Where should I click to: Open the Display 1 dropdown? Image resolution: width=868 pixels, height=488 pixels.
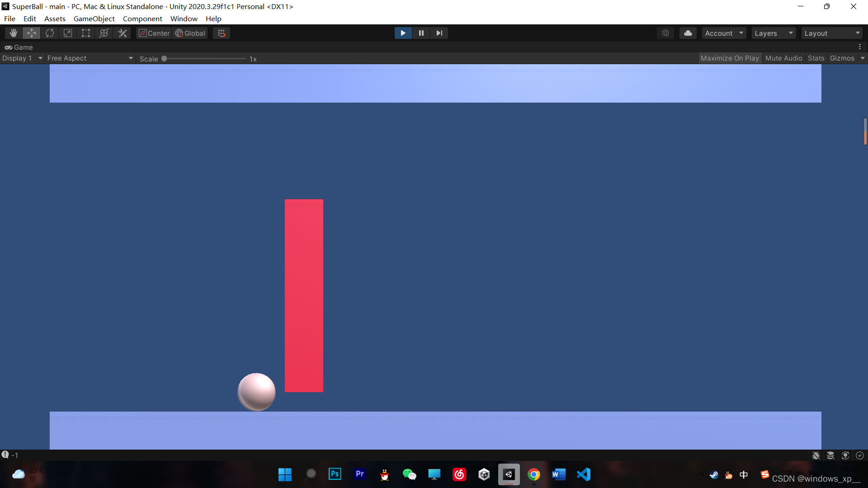(x=22, y=58)
